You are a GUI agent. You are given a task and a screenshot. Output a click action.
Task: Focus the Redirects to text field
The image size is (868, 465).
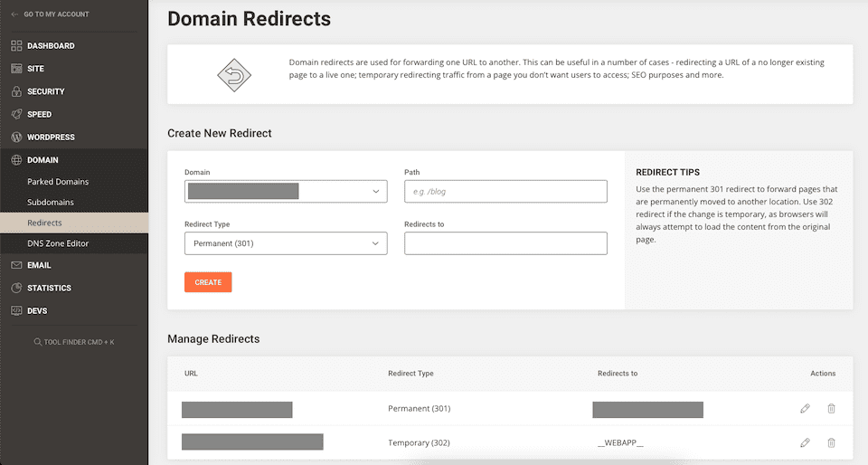(x=505, y=244)
